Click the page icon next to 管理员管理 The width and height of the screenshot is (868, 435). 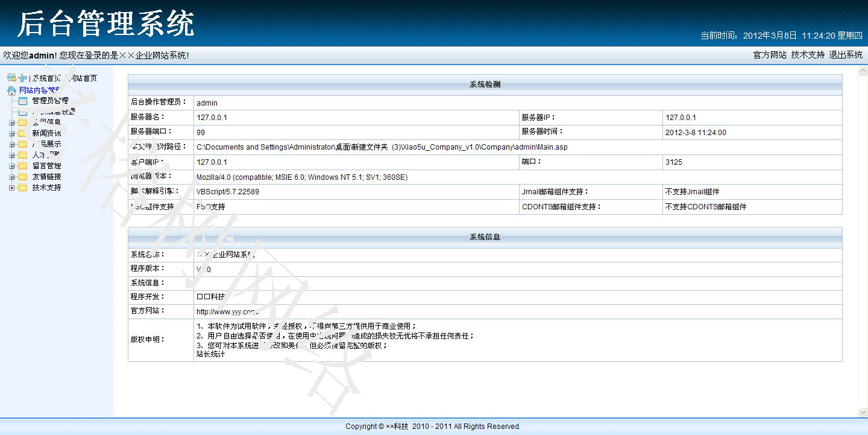pos(23,101)
